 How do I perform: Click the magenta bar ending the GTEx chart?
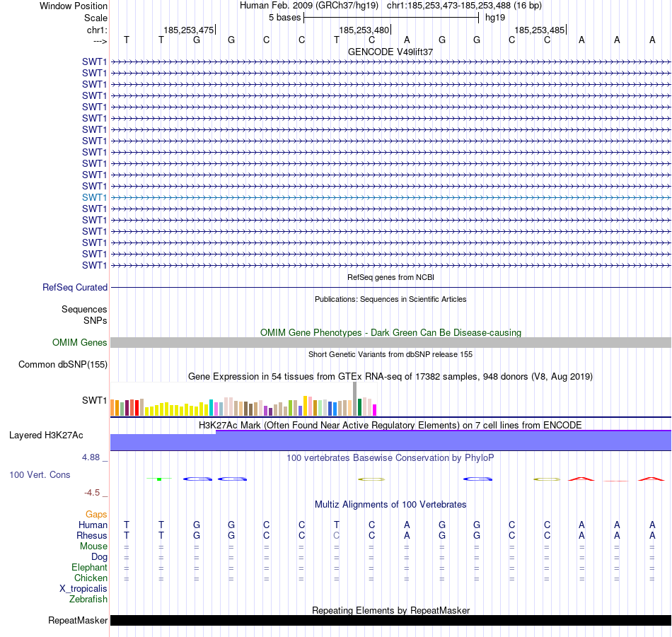(x=375, y=410)
